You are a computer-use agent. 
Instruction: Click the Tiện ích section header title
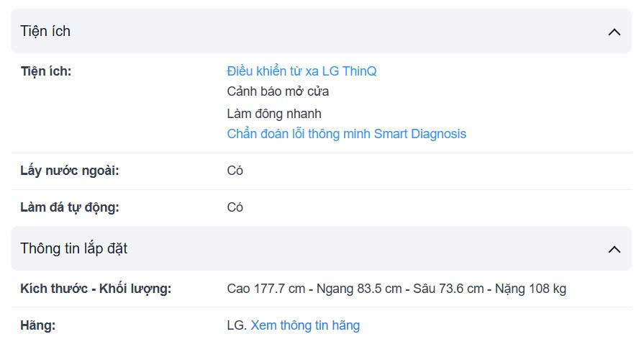45,31
